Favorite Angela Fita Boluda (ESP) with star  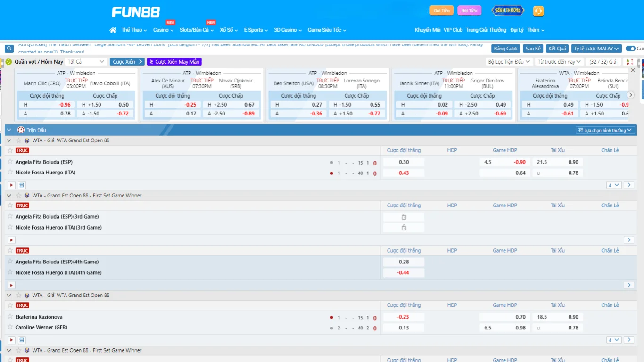[10, 162]
